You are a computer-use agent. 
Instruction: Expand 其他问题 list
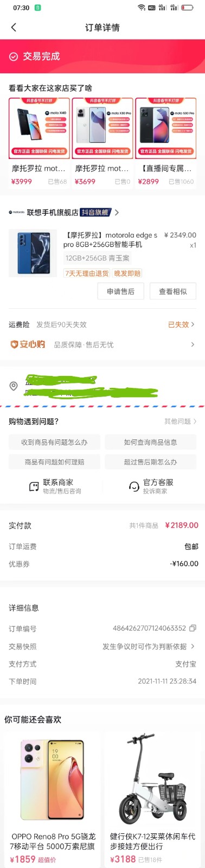pyautogui.click(x=181, y=421)
